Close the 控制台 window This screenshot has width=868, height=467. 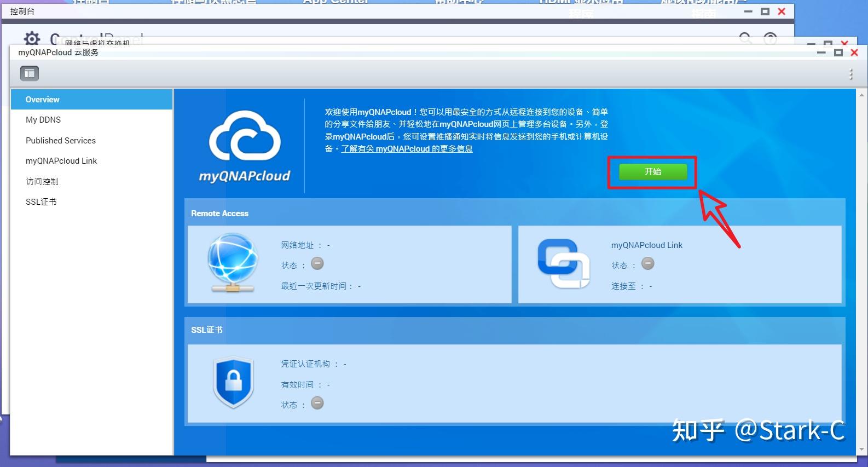click(x=782, y=11)
